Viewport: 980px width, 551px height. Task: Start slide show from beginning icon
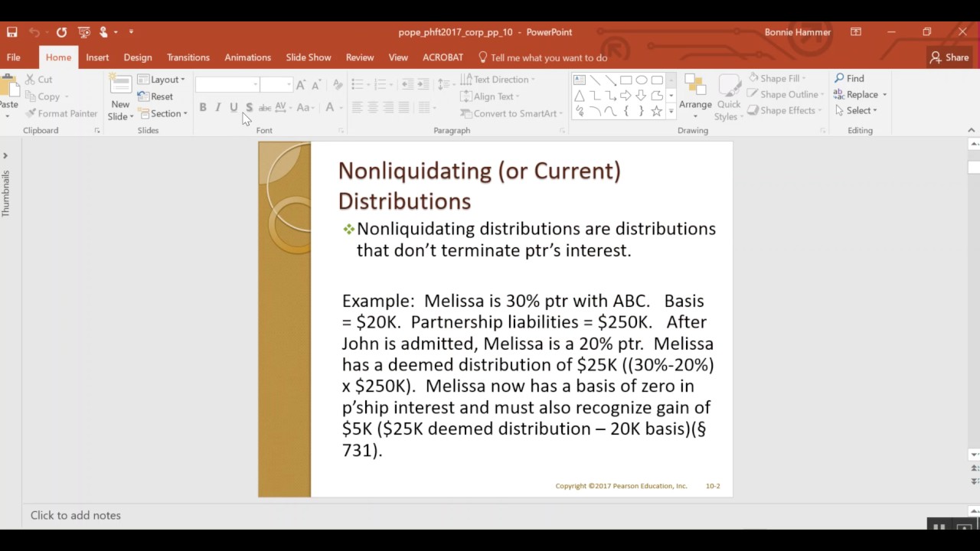84,32
